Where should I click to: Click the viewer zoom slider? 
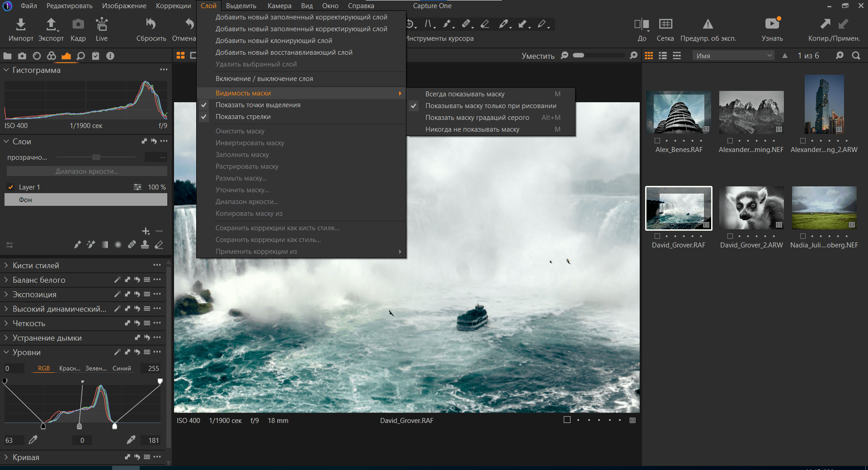(599, 55)
